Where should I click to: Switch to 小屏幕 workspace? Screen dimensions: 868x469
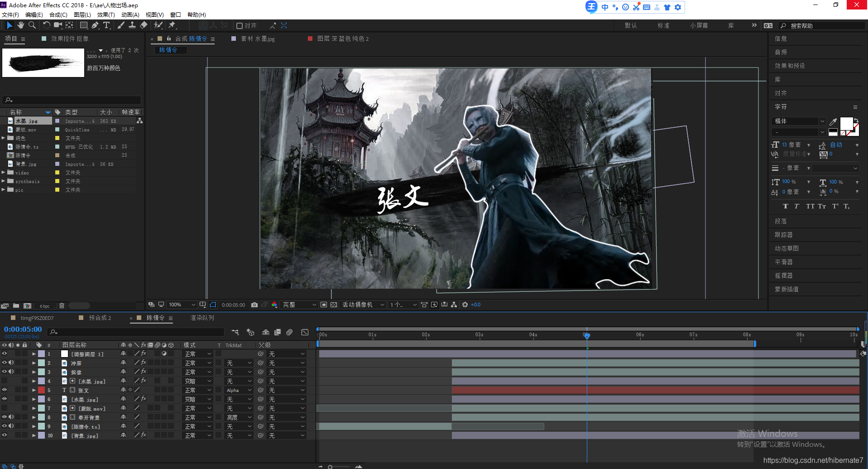[x=699, y=26]
